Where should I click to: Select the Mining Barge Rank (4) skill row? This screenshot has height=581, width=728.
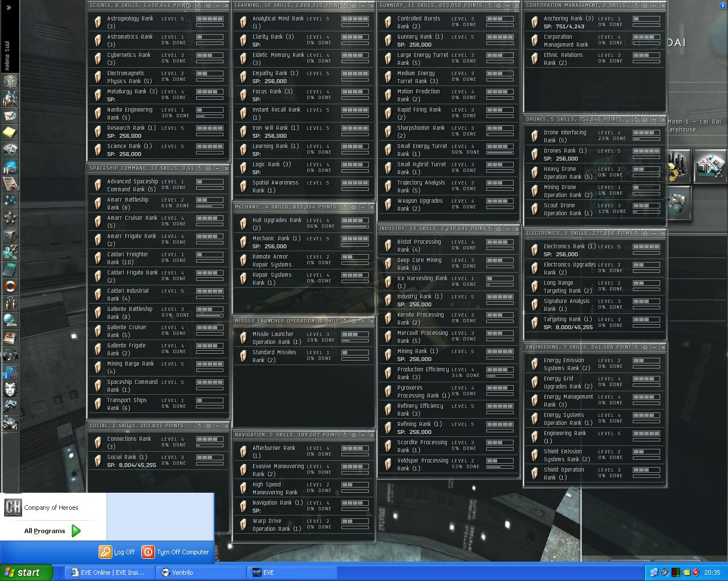[x=158, y=367]
